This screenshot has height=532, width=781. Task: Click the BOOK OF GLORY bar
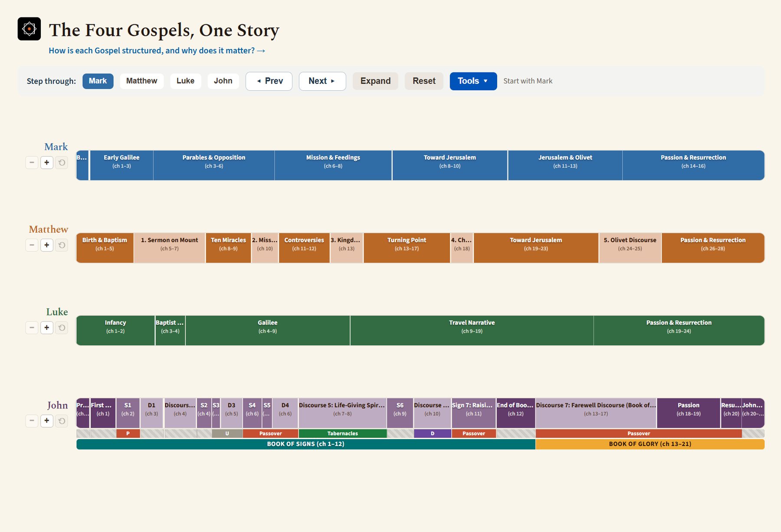coord(650,444)
